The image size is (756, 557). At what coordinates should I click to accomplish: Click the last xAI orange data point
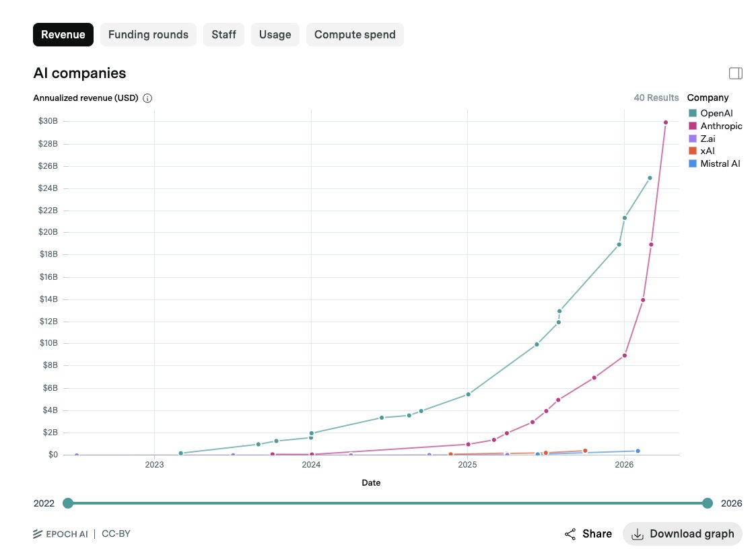pyautogui.click(x=585, y=451)
